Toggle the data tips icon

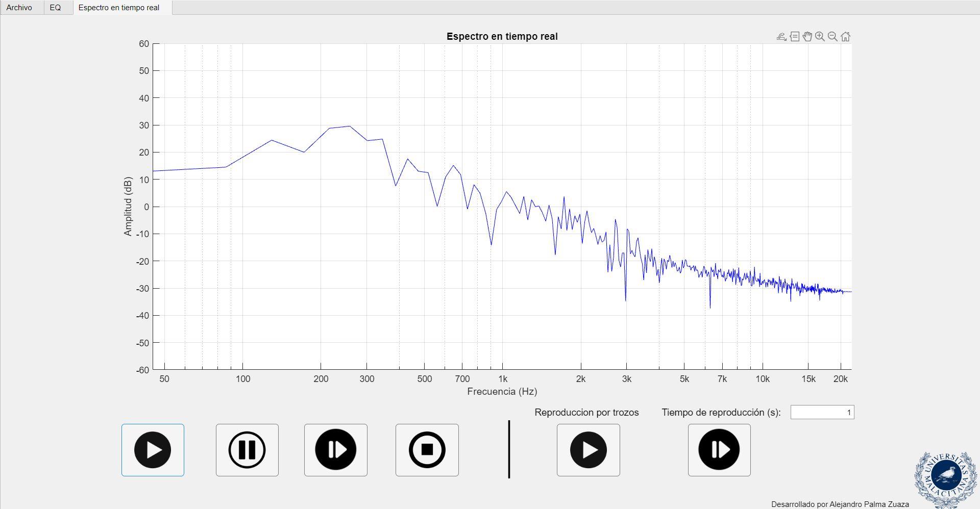794,37
